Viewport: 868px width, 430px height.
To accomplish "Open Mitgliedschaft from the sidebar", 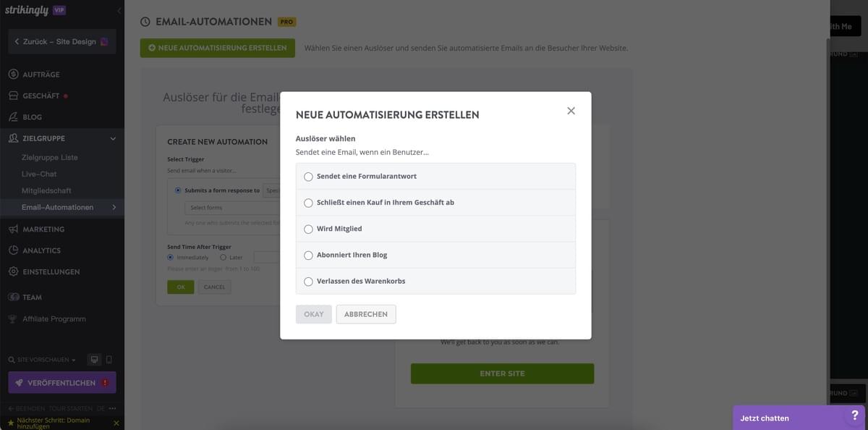I will tap(46, 190).
